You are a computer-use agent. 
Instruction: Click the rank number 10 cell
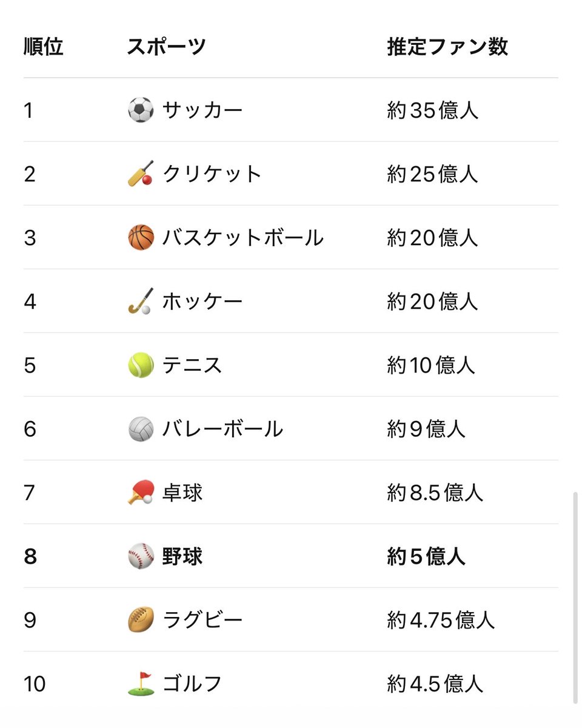pos(35,684)
